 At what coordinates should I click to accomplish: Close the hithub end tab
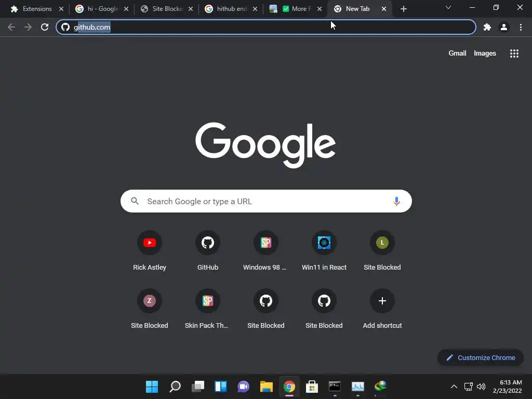(x=255, y=9)
